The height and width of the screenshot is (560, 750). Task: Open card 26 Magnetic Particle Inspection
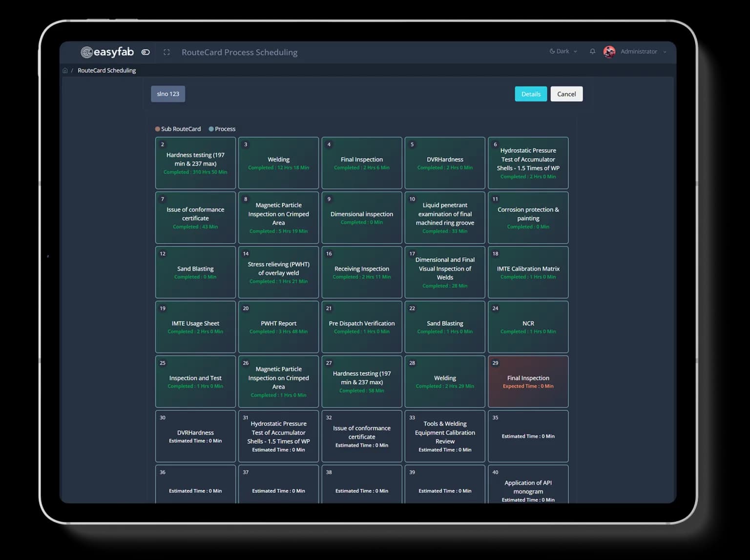click(278, 382)
